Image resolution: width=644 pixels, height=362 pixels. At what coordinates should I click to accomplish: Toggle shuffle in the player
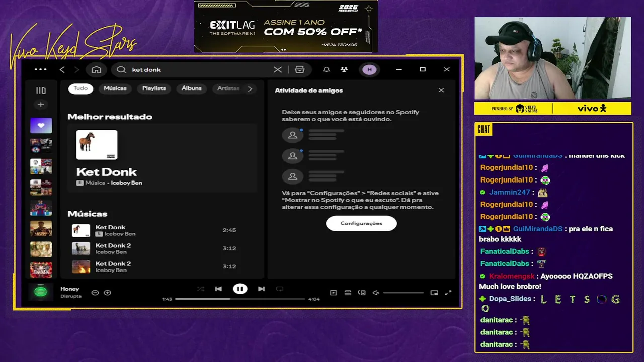pos(200,289)
